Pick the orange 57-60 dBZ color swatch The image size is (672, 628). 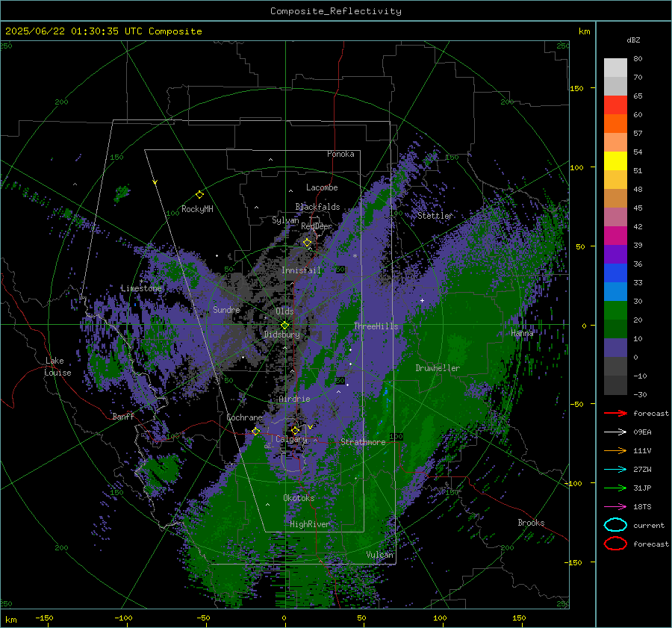pos(615,124)
